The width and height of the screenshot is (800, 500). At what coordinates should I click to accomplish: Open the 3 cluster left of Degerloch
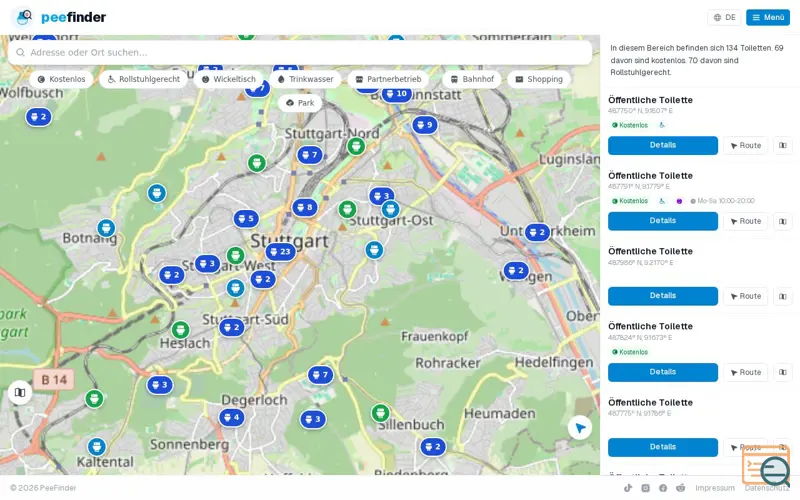coord(160,385)
